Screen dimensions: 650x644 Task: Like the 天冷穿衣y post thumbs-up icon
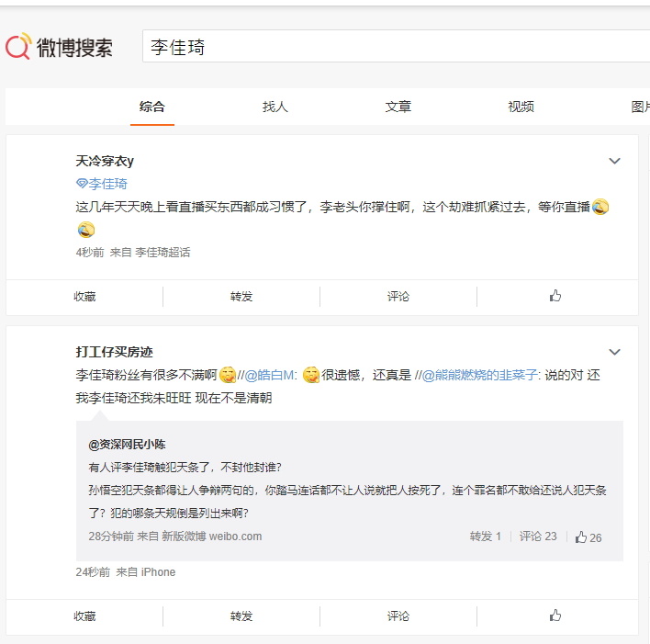click(x=555, y=296)
